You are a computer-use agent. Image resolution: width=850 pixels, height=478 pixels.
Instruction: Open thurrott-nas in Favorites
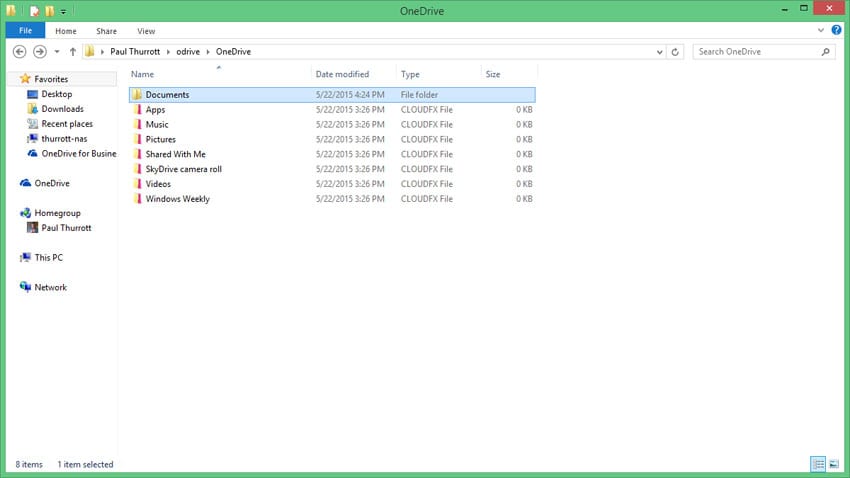tap(64, 139)
